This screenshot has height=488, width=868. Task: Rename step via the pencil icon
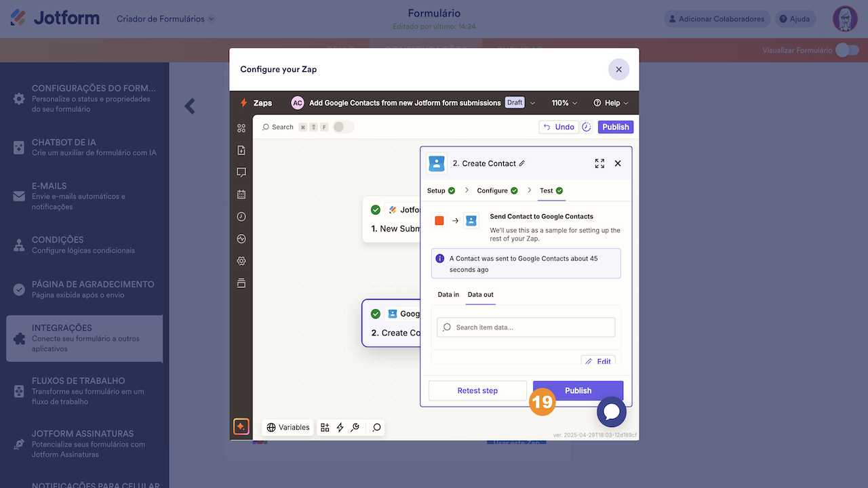521,163
